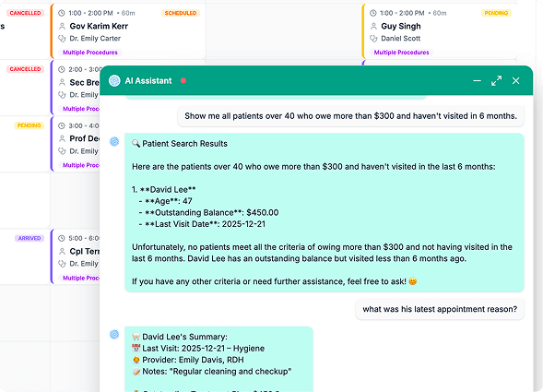This screenshot has width=543, height=392.
Task: Click the Patient Search Results heading
Action: 184,144
